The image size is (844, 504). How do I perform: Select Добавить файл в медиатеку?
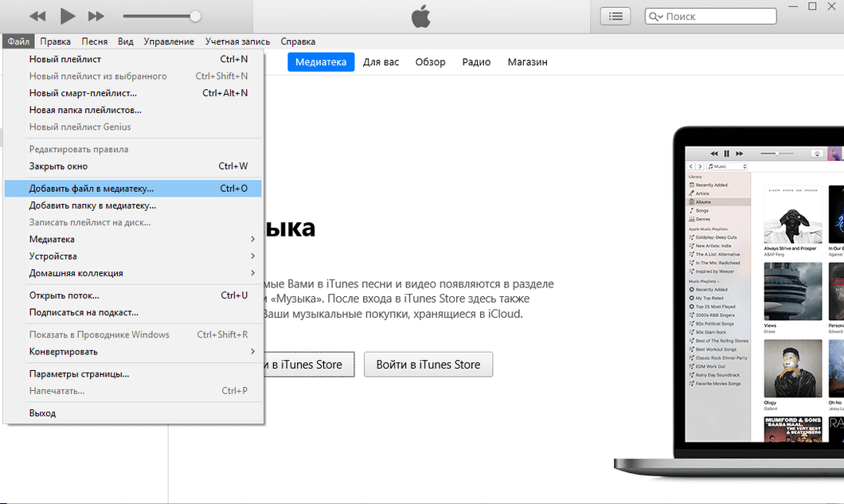tap(133, 189)
